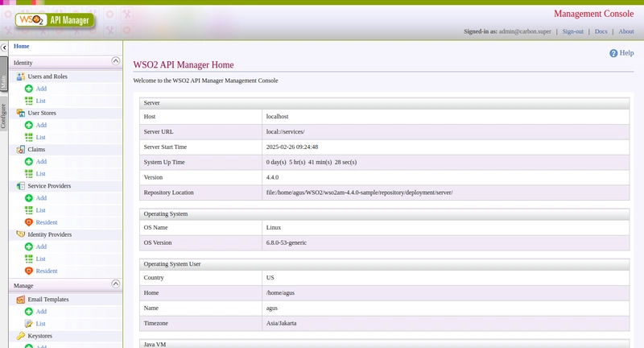
Task: Select the Home value /home/agus
Action: click(x=280, y=293)
